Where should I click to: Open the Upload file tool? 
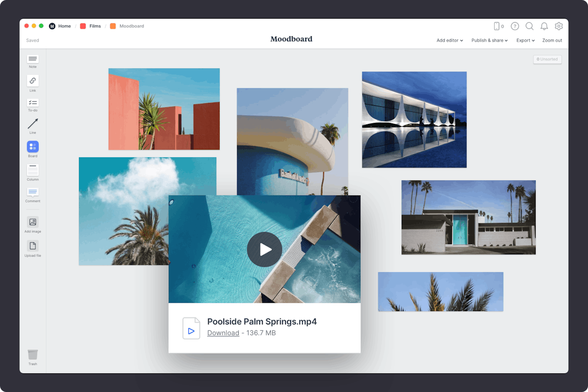point(32,245)
